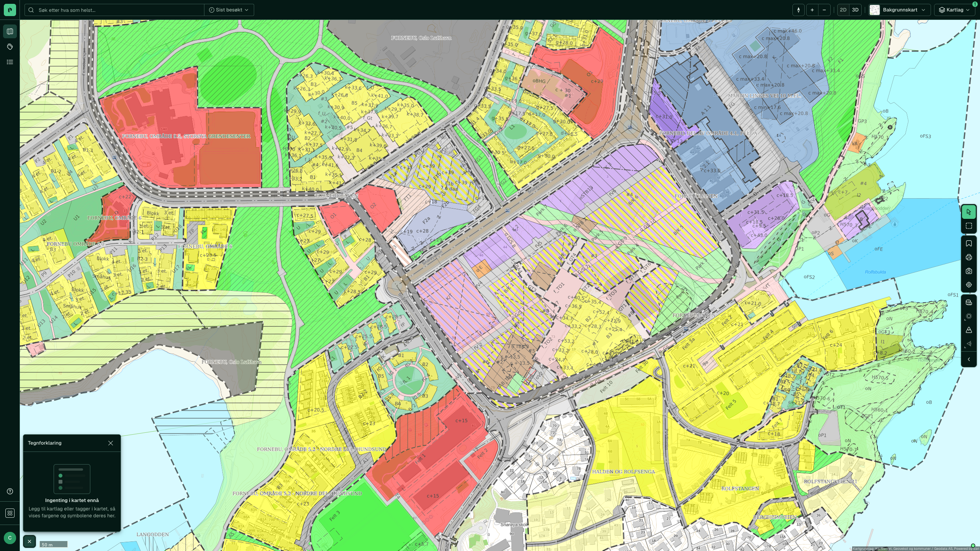Open the sun shadow analysis tool
The width and height of the screenshot is (980, 551).
[969, 316]
